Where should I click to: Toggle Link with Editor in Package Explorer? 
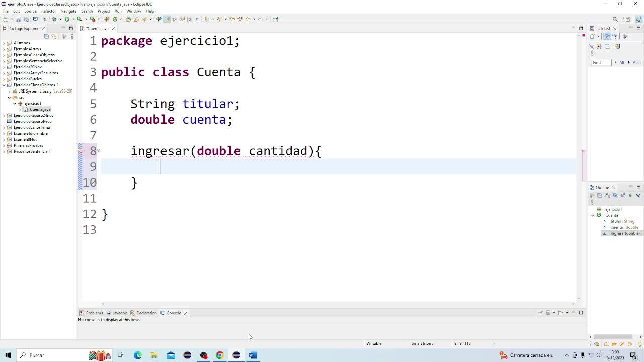coord(54,36)
